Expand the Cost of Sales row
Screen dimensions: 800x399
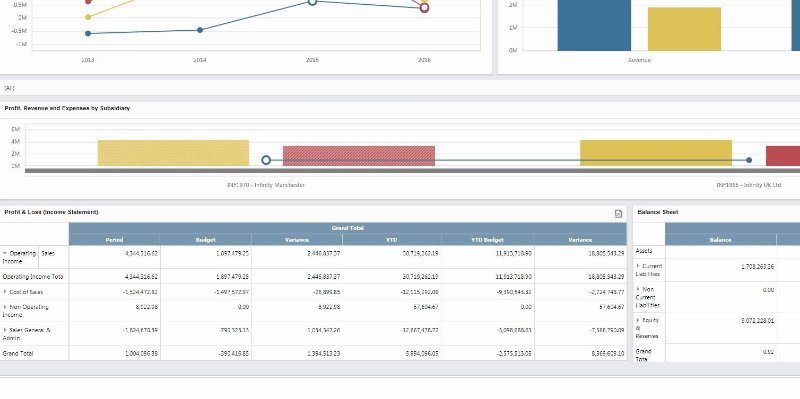click(5, 292)
